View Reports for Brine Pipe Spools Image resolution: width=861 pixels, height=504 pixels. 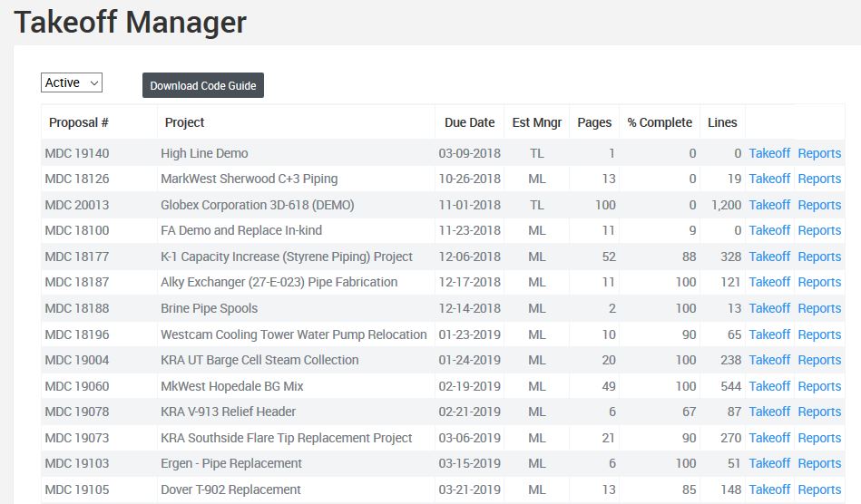(x=819, y=308)
